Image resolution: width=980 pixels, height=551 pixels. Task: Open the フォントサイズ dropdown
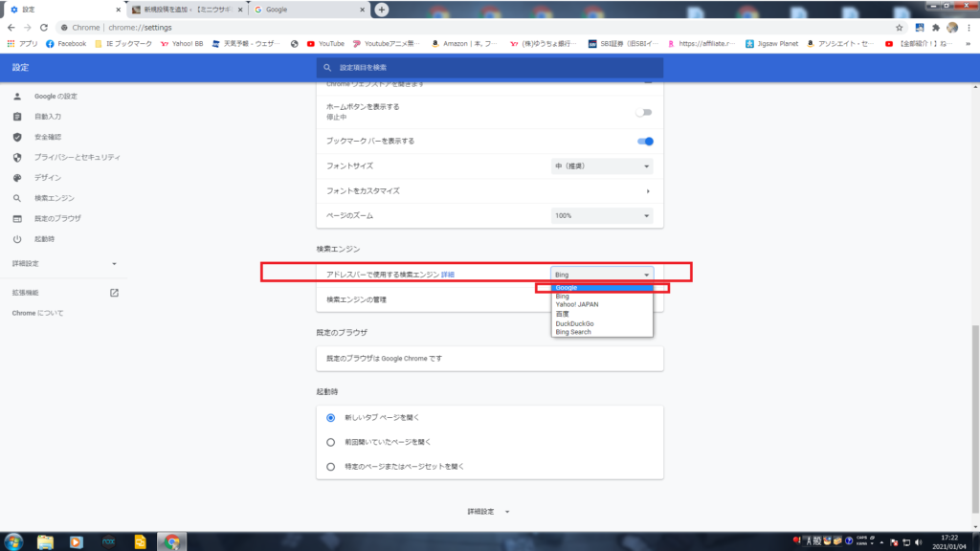(x=602, y=166)
